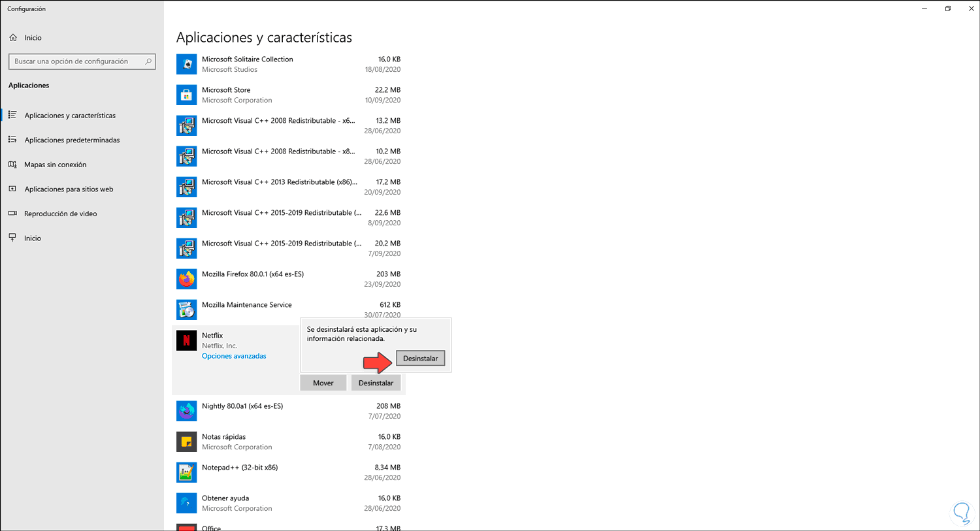Click the Microsoft Studios publisher text
The image size is (980, 531).
click(x=229, y=70)
